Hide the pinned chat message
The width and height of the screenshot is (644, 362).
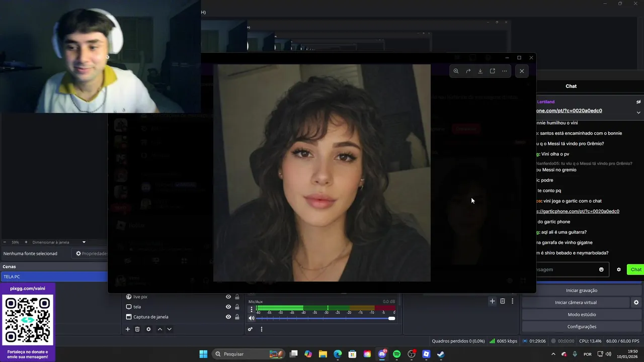tap(638, 102)
